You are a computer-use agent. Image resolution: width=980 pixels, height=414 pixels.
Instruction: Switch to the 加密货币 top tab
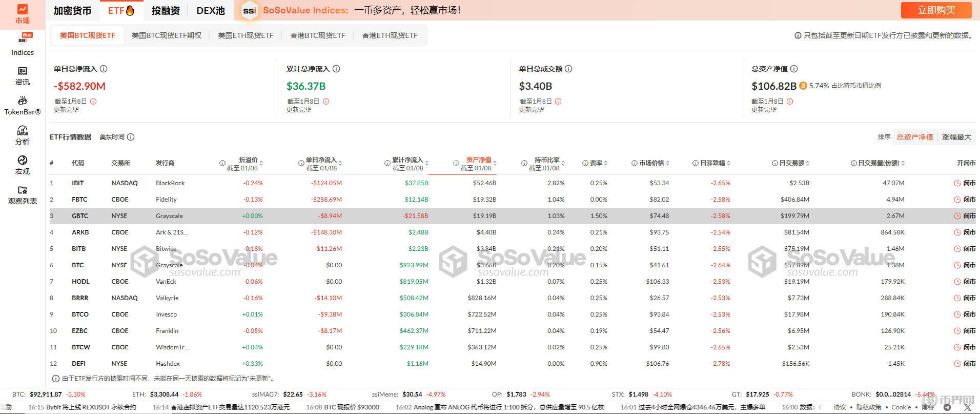[x=72, y=11]
